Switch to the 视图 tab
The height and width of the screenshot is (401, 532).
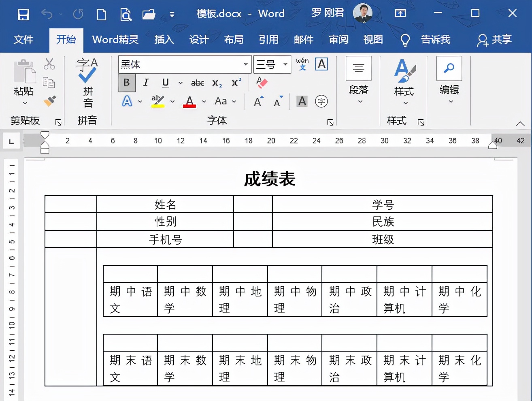[373, 39]
